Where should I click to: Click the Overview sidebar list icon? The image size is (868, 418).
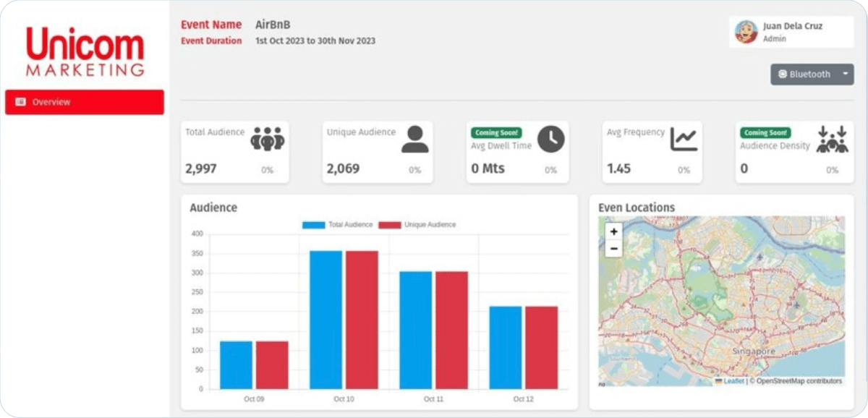click(20, 102)
